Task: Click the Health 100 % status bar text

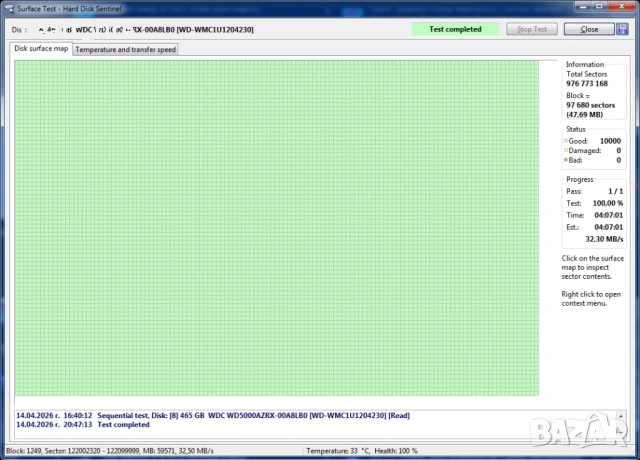Action: point(395,452)
